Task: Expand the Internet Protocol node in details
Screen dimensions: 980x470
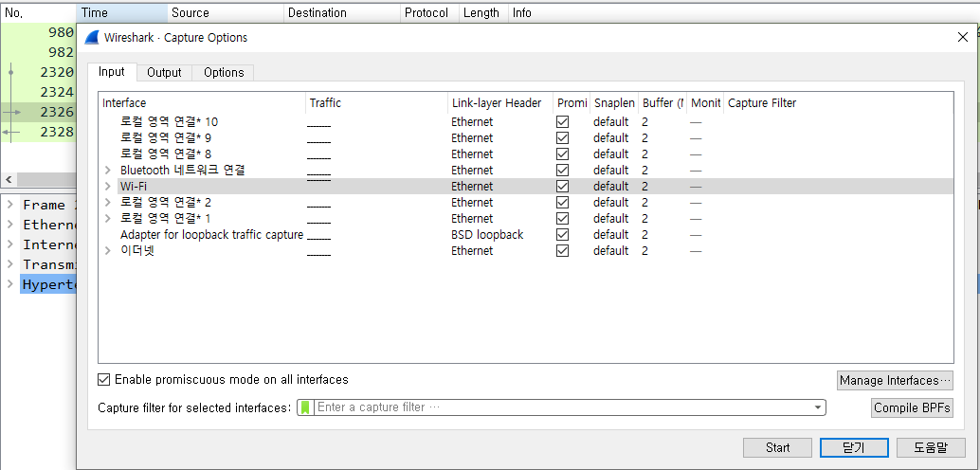Action: (10, 244)
